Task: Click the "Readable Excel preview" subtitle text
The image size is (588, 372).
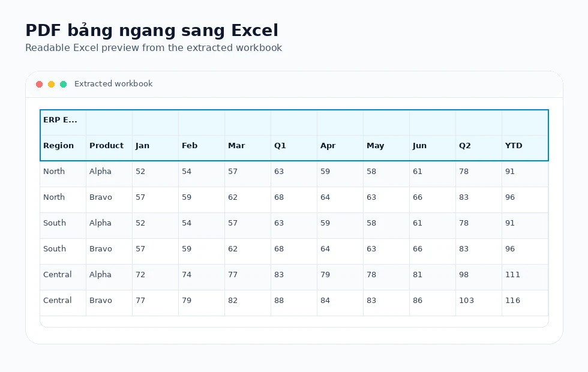Action: tap(154, 47)
